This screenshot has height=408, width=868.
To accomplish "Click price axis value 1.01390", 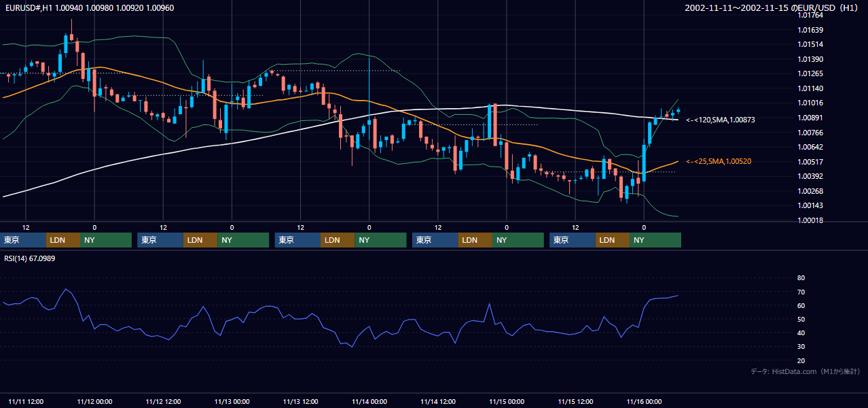I will (x=811, y=60).
